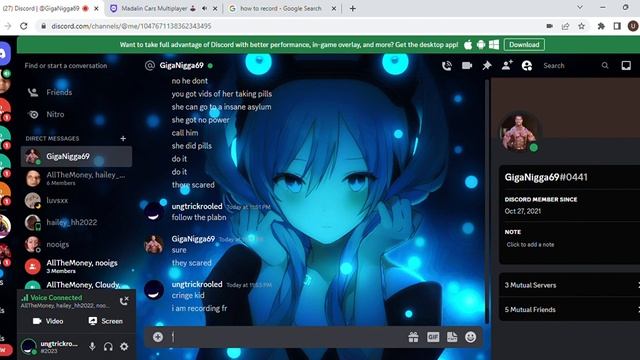Click GigaNigga69 username above 'sure'
Screen dimensions: 640x360
coord(193,239)
